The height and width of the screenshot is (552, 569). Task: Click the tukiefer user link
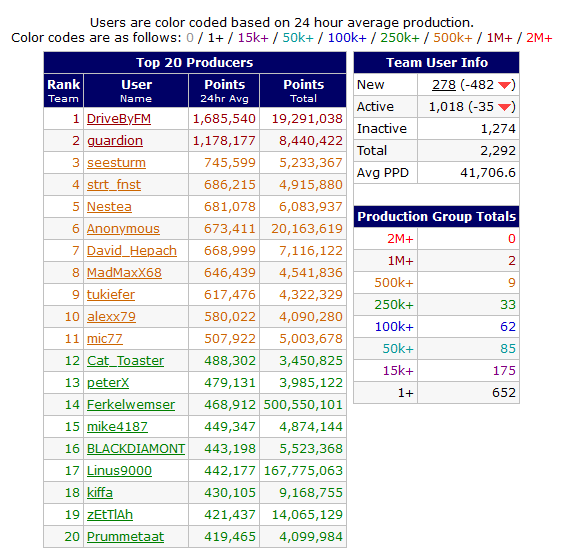click(111, 295)
